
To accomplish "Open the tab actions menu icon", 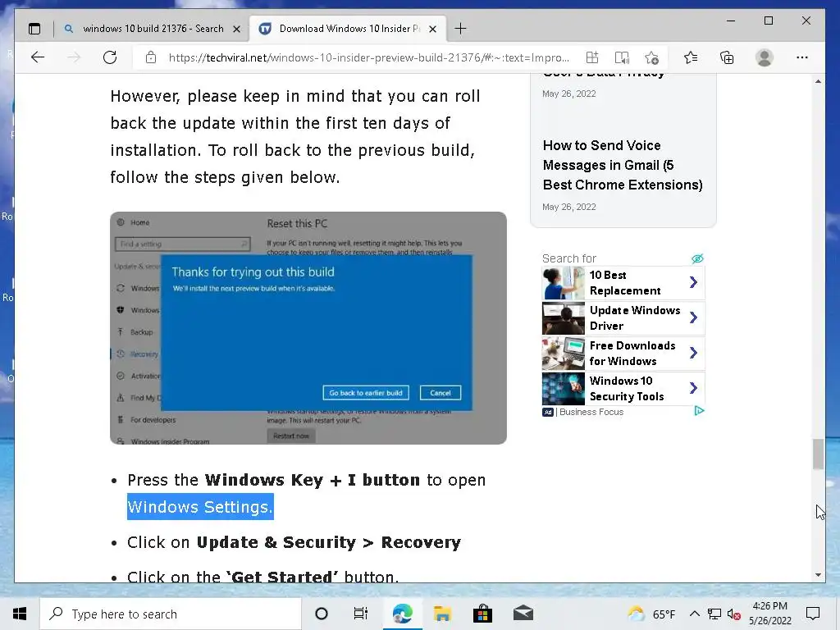I will coord(34,29).
